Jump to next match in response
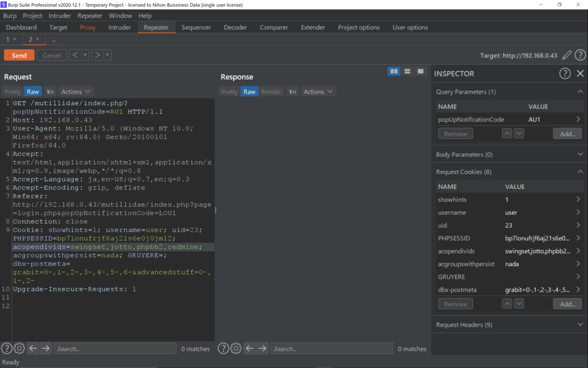588x368 pixels. (262, 348)
